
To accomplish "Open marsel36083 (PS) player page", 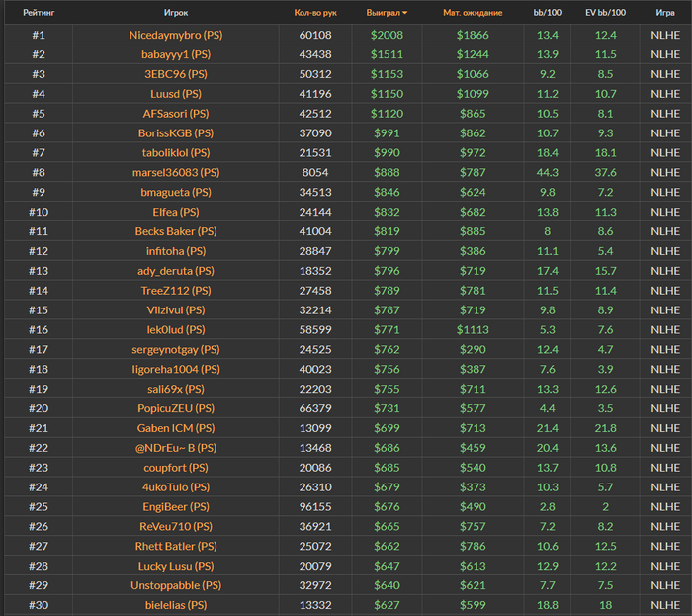I will (176, 172).
